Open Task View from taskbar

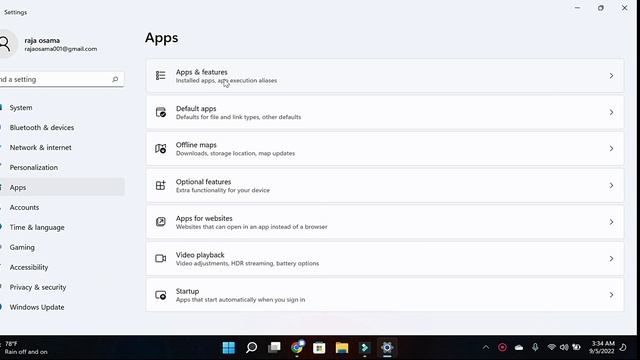[x=274, y=348]
